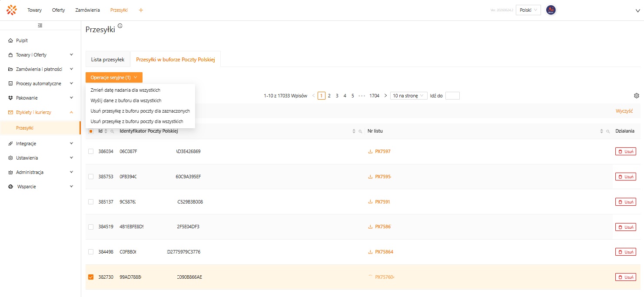Image resolution: width=644 pixels, height=297 pixels.
Task: Search in Id column magnifier icon
Action: (112, 131)
